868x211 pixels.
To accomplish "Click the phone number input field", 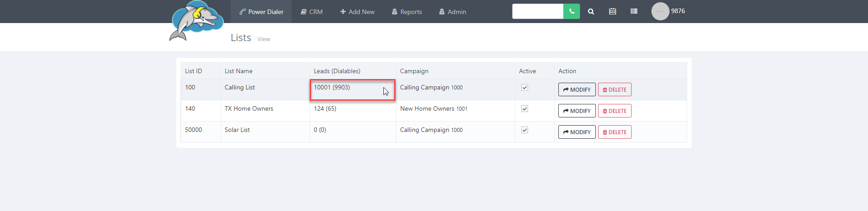I will click(x=538, y=11).
